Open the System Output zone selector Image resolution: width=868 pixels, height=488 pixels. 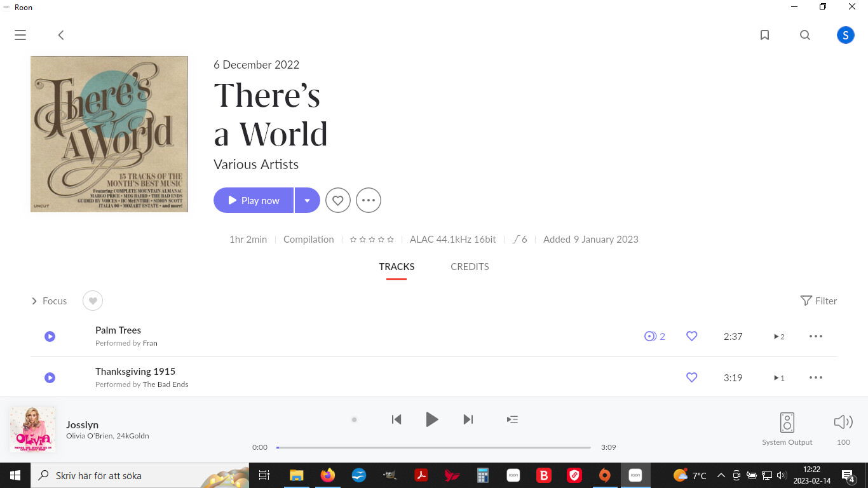coord(787,429)
